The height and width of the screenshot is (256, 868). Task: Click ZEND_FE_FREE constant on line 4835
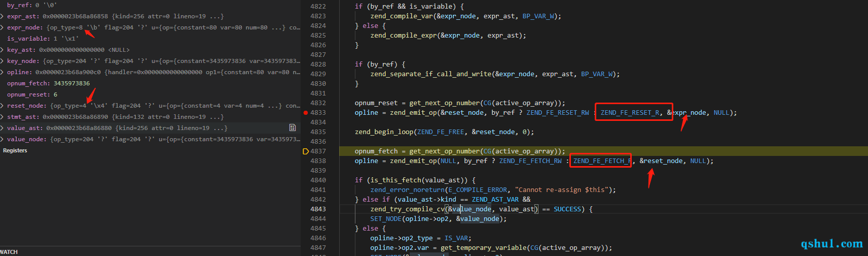pos(441,132)
